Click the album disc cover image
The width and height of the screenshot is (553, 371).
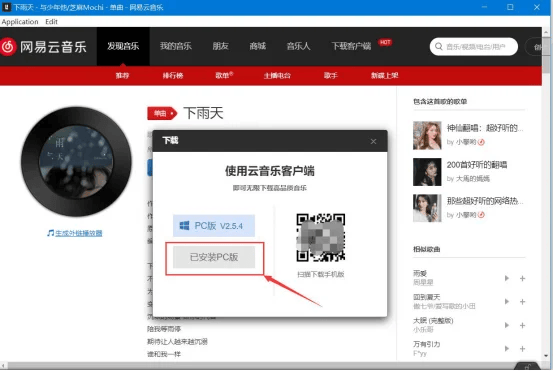coord(76,162)
